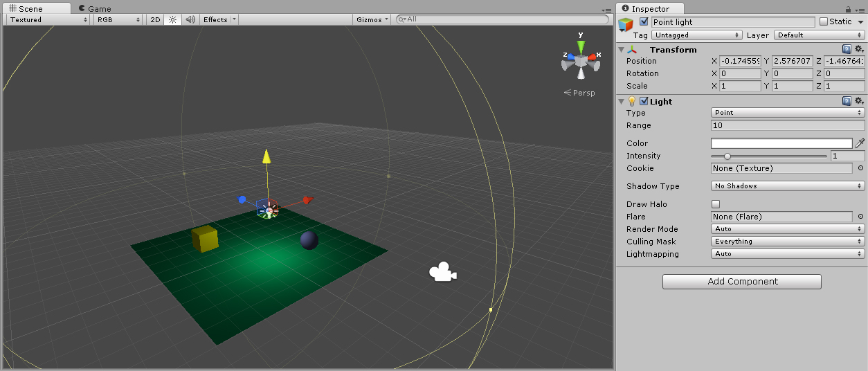Open the light Type dropdown showing Point
868x371 pixels.
pyautogui.click(x=788, y=112)
